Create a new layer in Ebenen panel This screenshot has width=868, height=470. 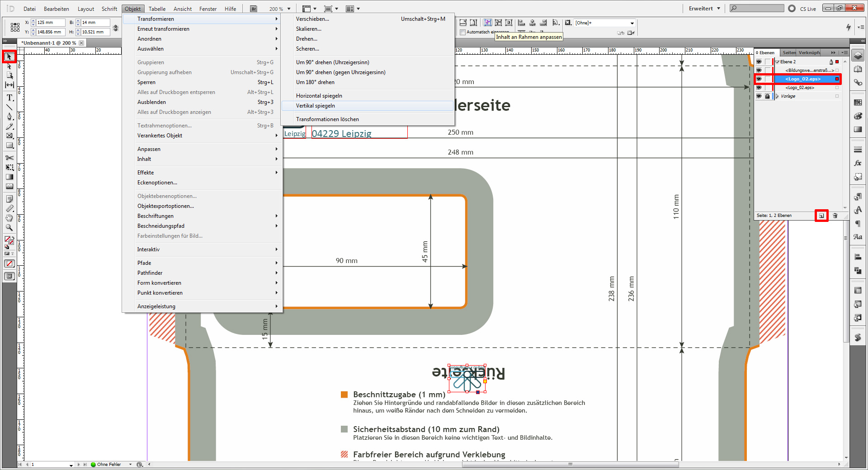pos(821,216)
